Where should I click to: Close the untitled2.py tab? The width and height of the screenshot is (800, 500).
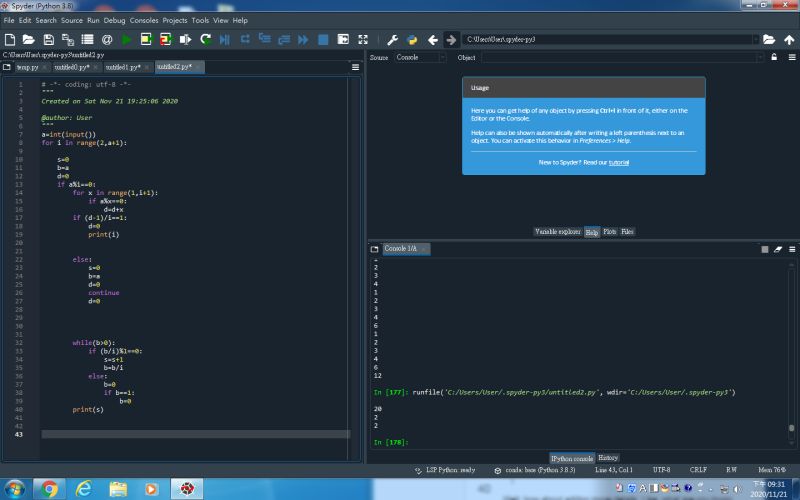198,67
